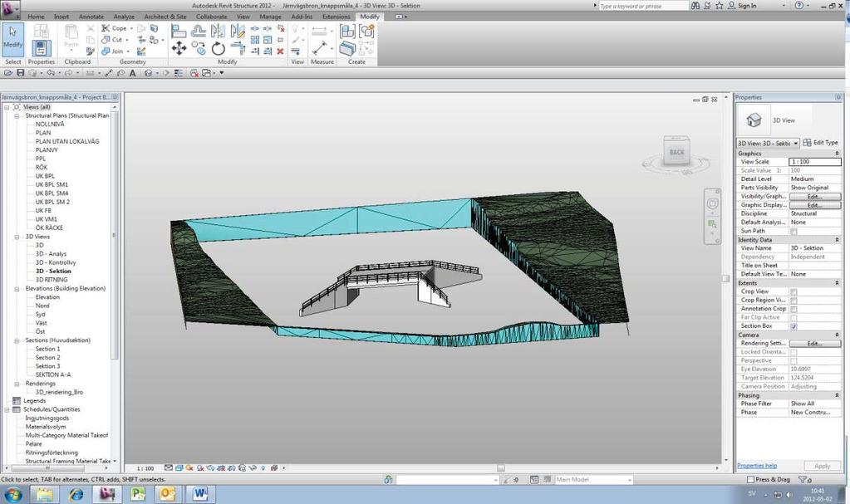Screen dimensions: 850x504
Task: Click the Cut geometry tool
Action: (x=113, y=40)
